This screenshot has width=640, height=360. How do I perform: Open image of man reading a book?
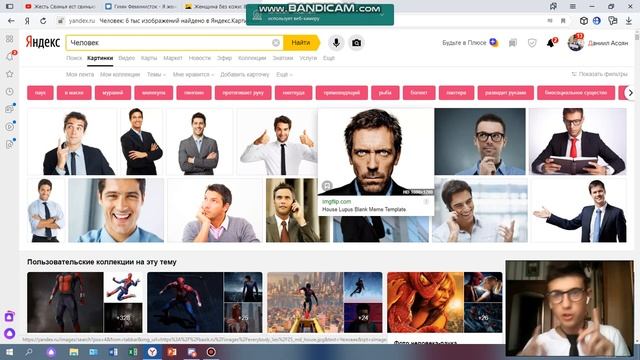[577, 141]
